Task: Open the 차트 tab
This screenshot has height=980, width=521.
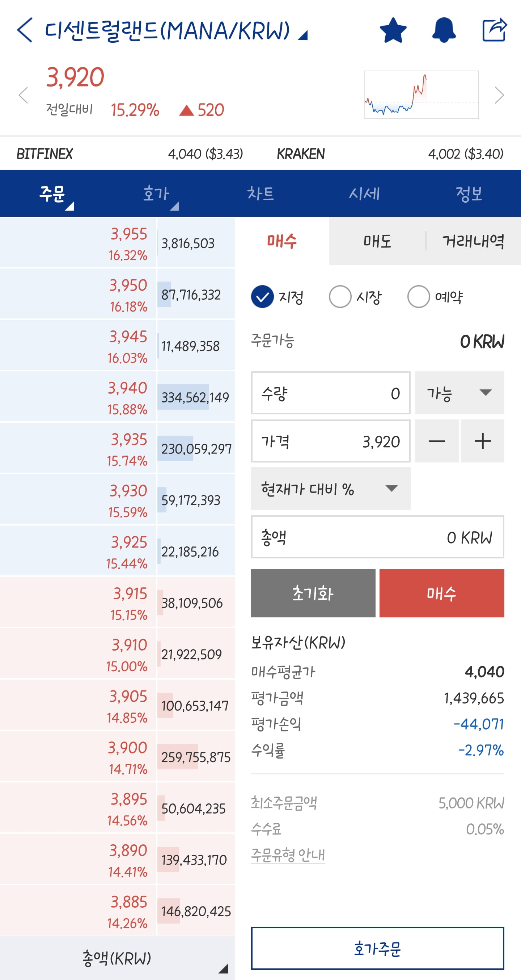Action: coord(260,194)
